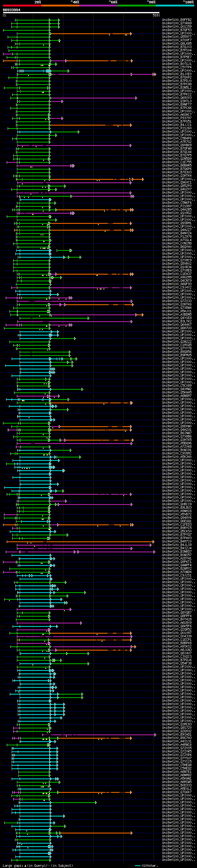Select the UniRef100_C5YTP4 label

[177, 67]
